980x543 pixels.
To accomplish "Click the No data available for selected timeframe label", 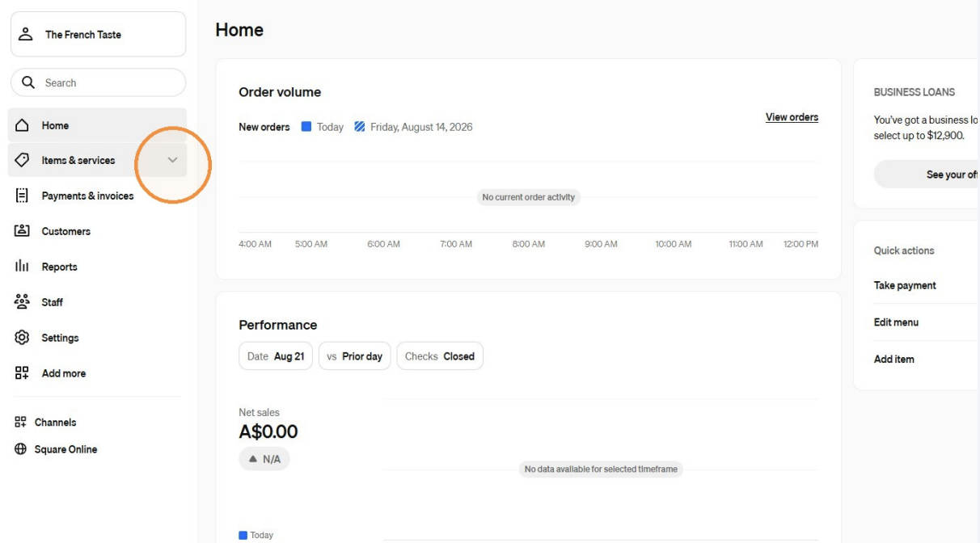I will coord(601,469).
